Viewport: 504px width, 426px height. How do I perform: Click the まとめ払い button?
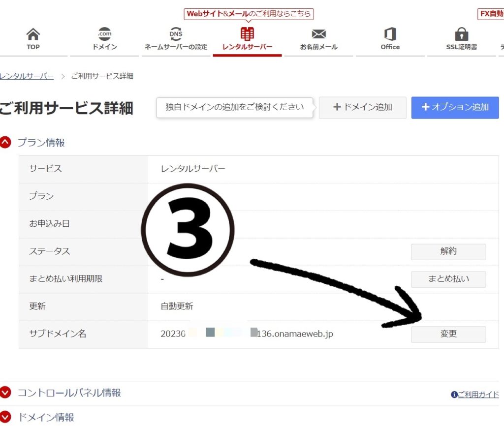point(448,279)
